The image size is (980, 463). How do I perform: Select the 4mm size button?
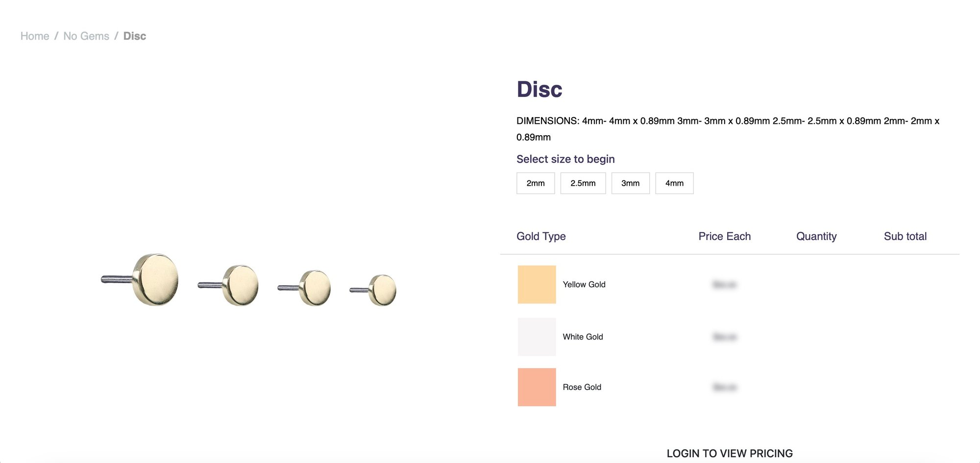[x=674, y=183]
